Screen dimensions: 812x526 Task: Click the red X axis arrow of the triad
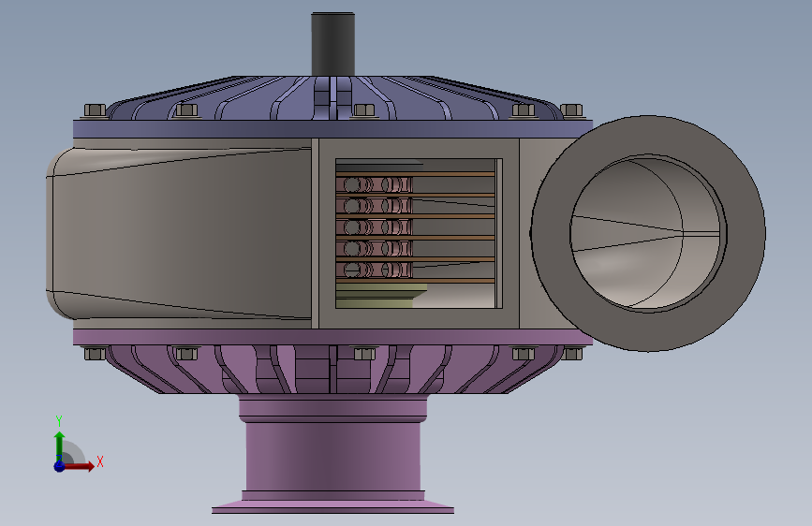(x=81, y=466)
